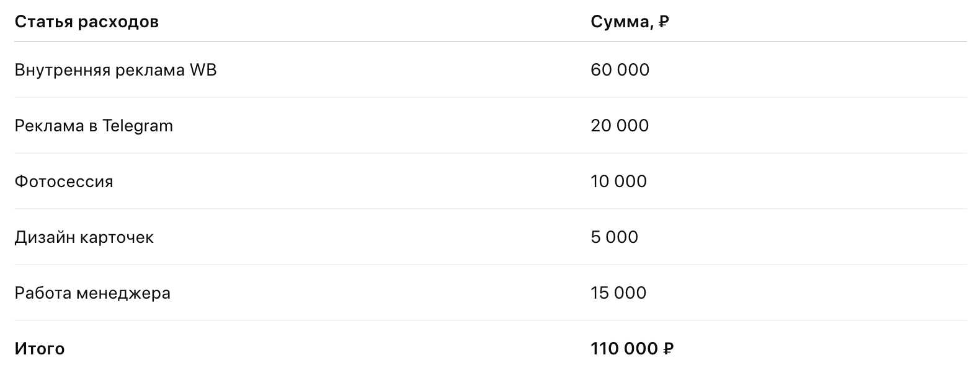
Task: Select the "Дизайн карточек" row label
Action: click(84, 237)
